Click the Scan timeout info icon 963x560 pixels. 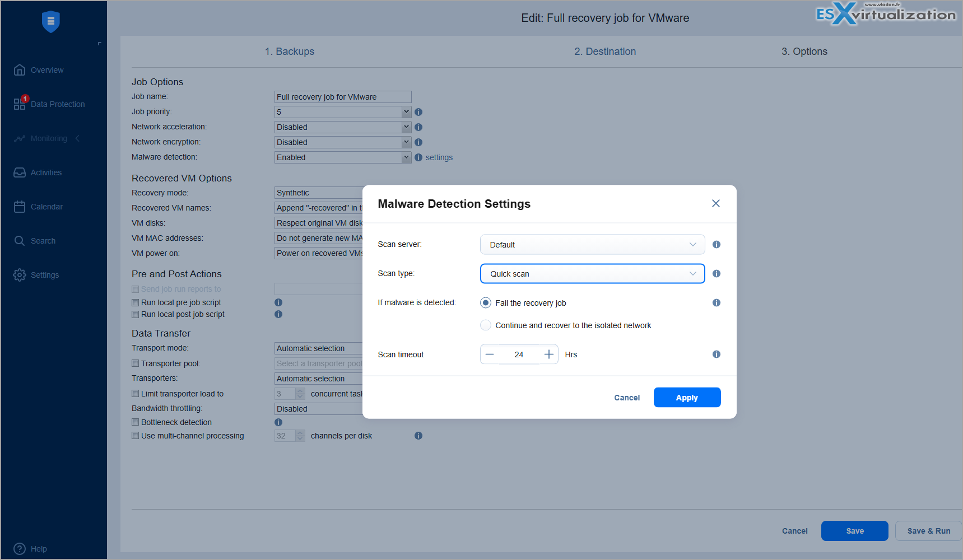point(717,354)
